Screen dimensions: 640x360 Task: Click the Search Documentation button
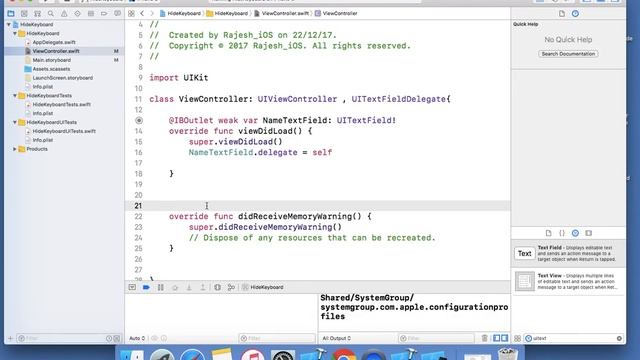(x=568, y=54)
